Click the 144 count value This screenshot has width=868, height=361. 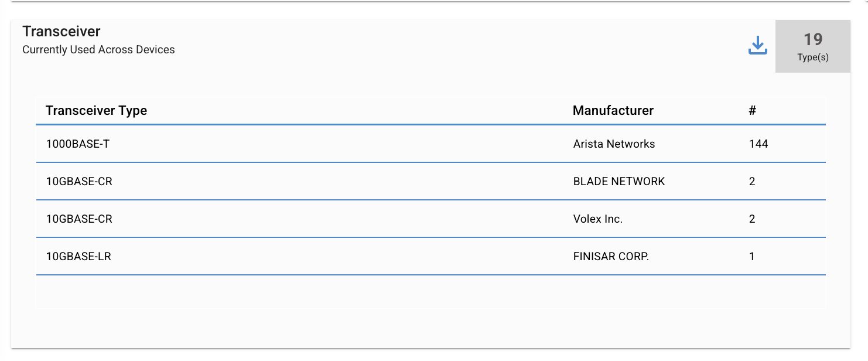[758, 144]
